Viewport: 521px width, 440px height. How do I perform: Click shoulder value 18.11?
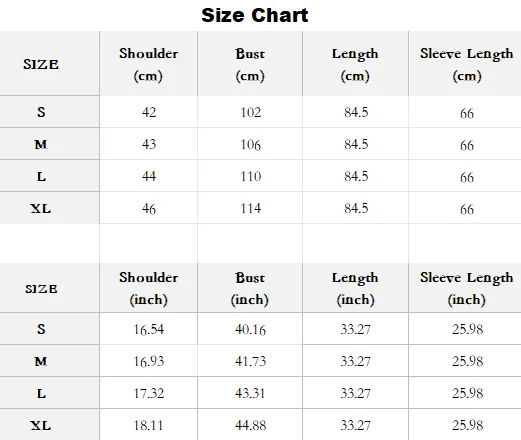[148, 425]
